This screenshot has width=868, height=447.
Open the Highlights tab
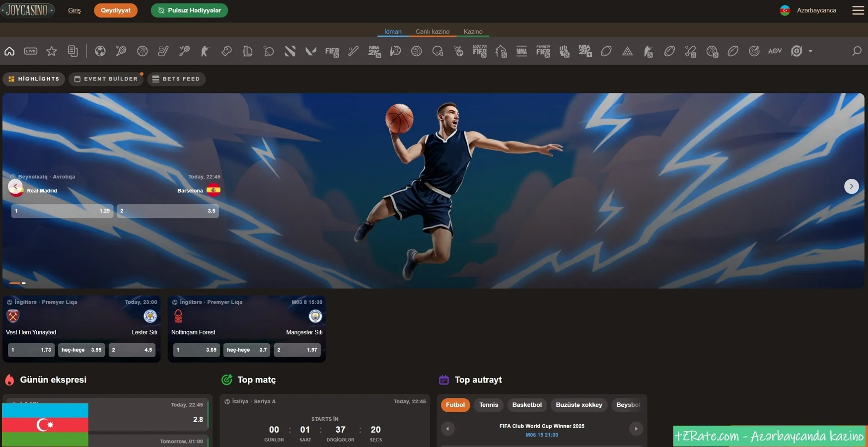point(34,79)
